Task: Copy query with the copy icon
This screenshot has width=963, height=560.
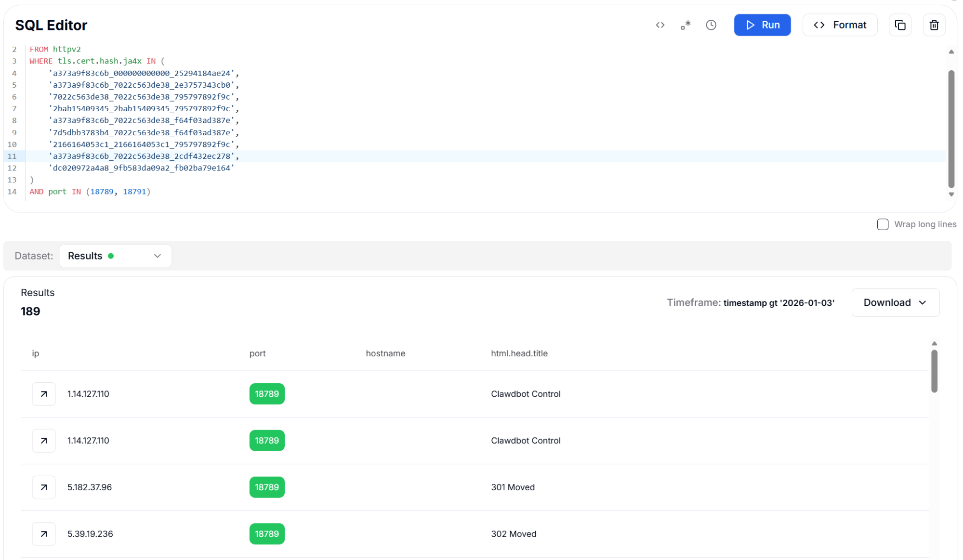Action: [x=900, y=25]
